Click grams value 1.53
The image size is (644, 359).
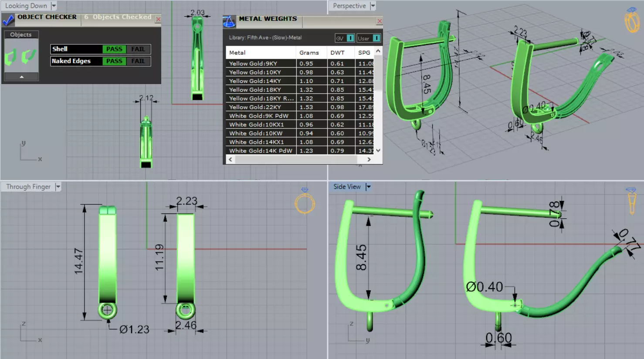[x=306, y=107]
